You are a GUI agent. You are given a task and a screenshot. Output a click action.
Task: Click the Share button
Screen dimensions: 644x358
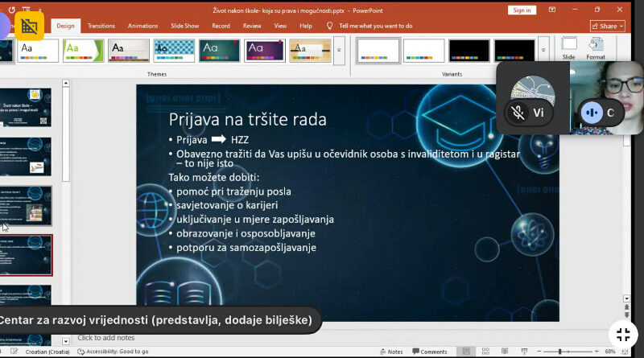tap(608, 27)
